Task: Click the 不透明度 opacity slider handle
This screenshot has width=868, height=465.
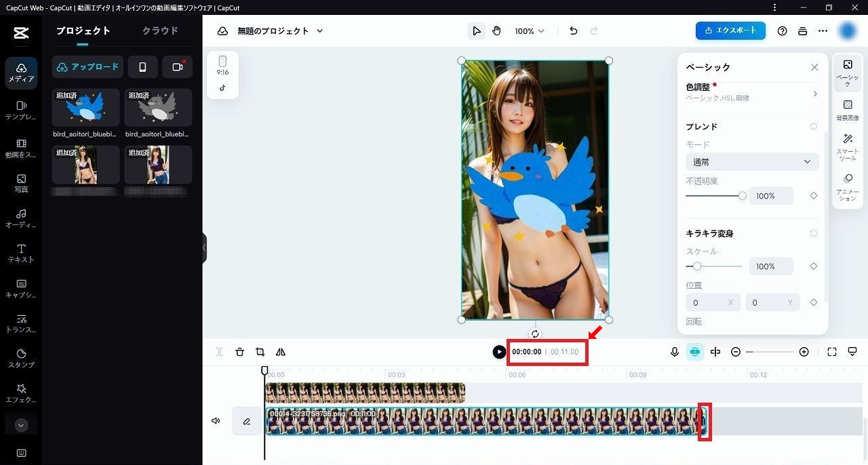Action: pyautogui.click(x=743, y=196)
